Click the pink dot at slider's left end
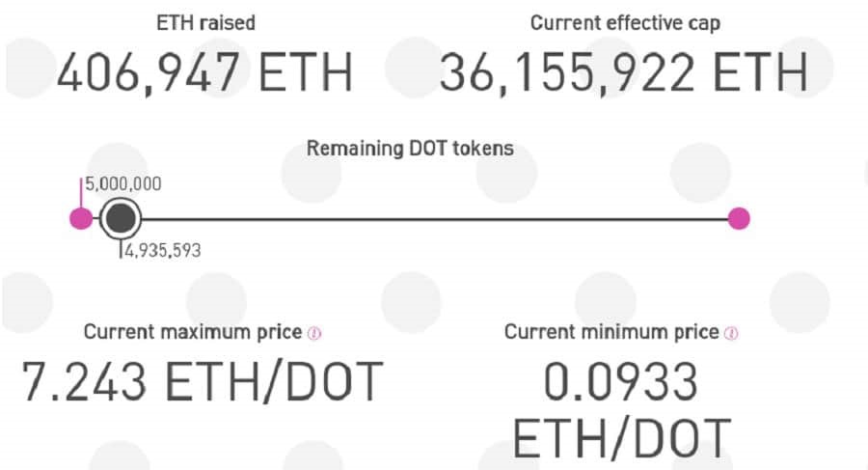868x470 pixels. click(82, 218)
